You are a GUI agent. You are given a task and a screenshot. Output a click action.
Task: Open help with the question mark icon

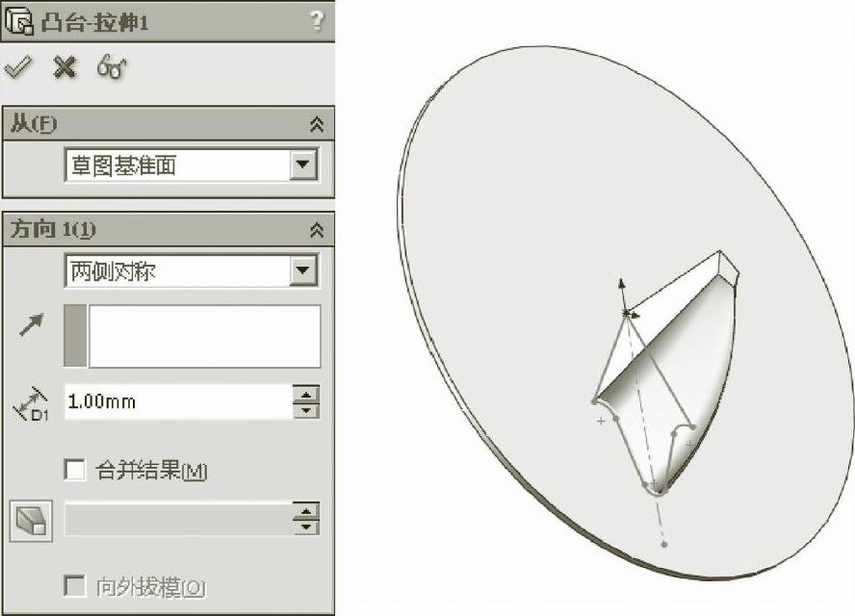(316, 21)
